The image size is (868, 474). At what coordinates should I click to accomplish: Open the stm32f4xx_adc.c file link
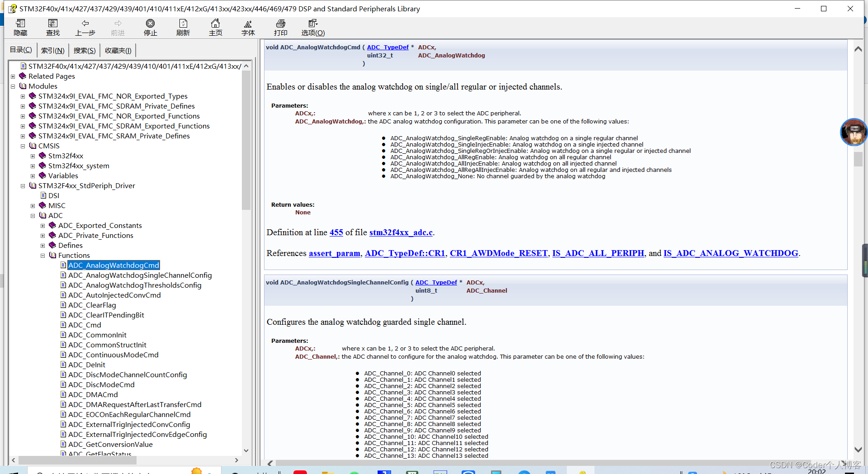tap(401, 232)
